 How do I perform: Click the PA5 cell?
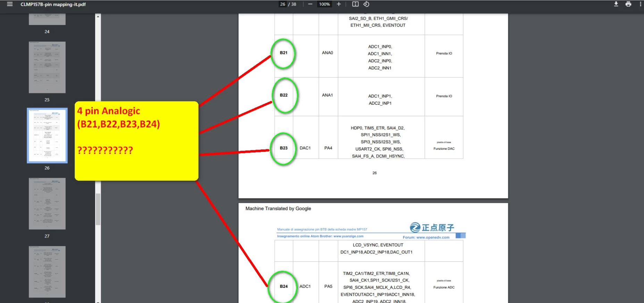[x=328, y=286]
